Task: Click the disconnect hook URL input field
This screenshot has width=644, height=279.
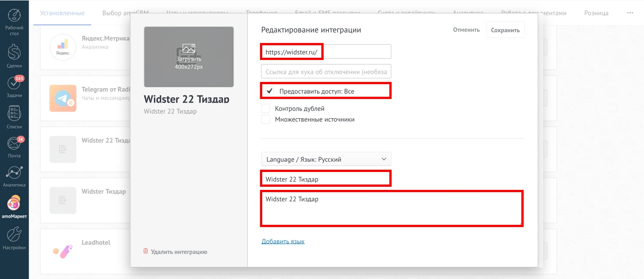Action: point(326,72)
